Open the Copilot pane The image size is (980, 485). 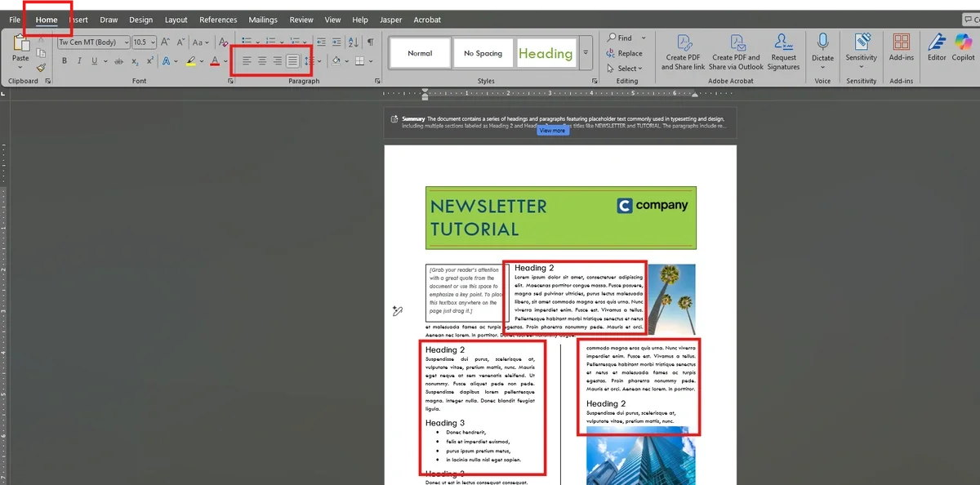click(x=963, y=47)
